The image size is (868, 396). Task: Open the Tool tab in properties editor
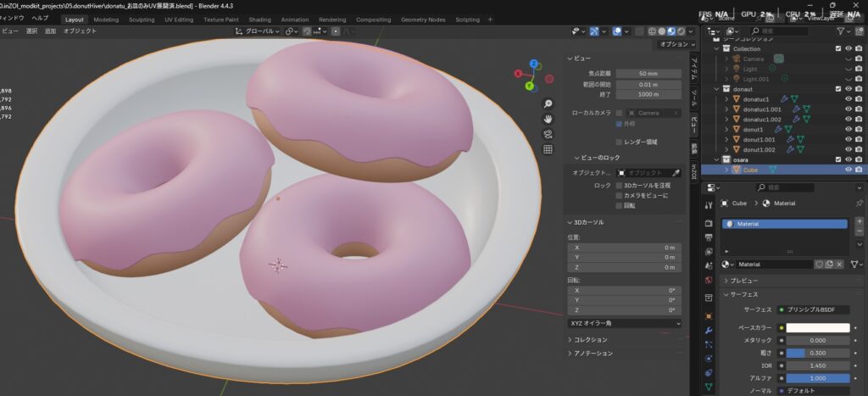tap(709, 205)
